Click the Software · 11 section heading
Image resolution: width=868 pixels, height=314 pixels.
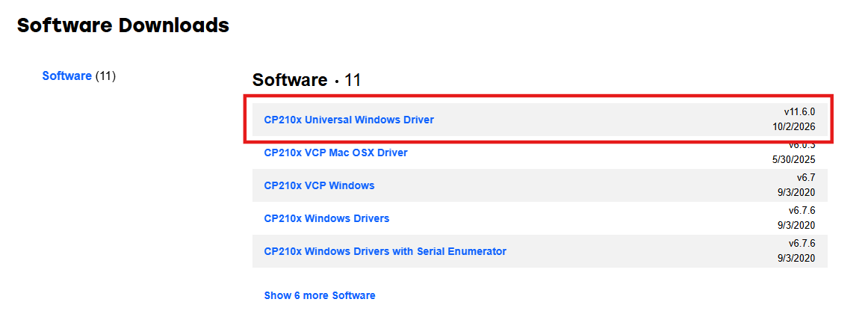306,80
